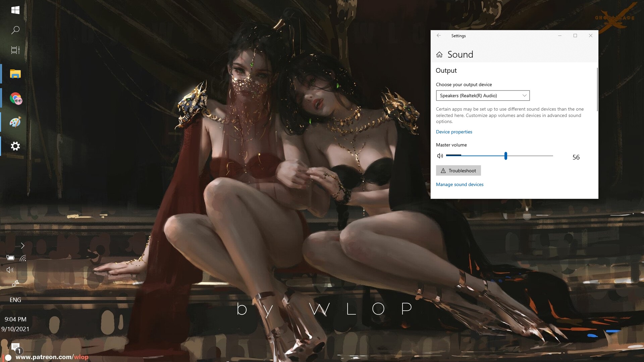Click the Output section heading
644x362 pixels.
pyautogui.click(x=446, y=70)
